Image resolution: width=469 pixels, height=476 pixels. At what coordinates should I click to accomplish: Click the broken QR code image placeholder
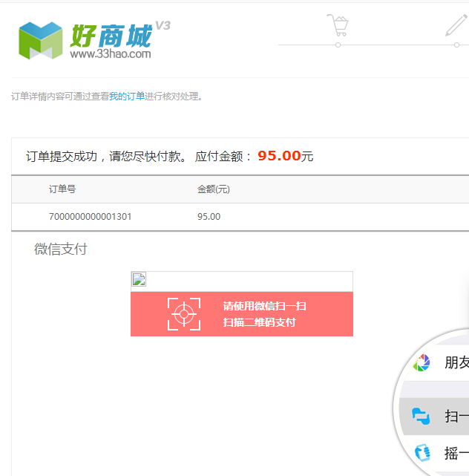(139, 279)
